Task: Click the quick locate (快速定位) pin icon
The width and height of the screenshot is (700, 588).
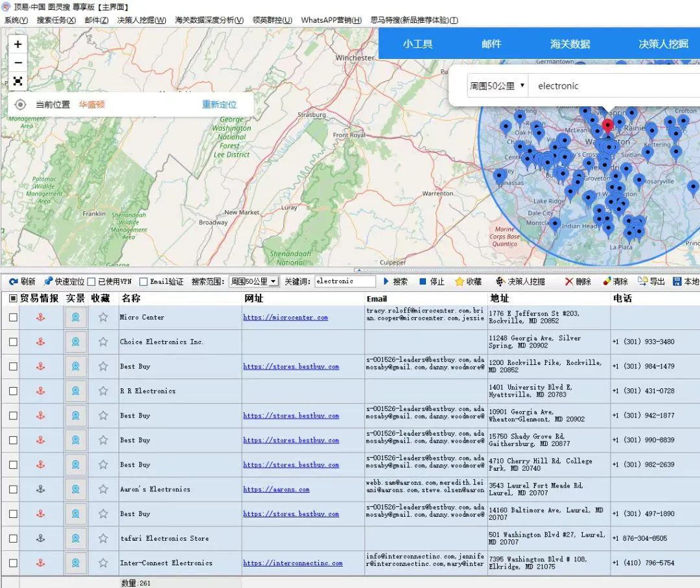Action: 48,281
